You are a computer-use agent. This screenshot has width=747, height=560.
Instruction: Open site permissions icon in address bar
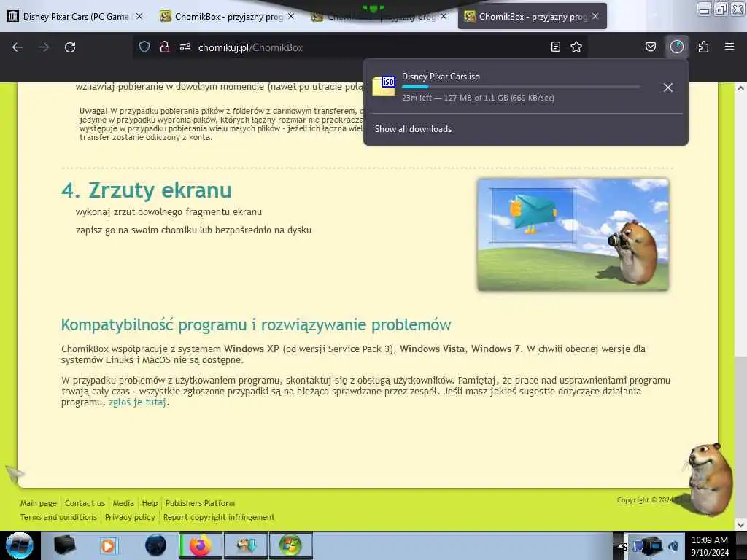click(x=185, y=47)
